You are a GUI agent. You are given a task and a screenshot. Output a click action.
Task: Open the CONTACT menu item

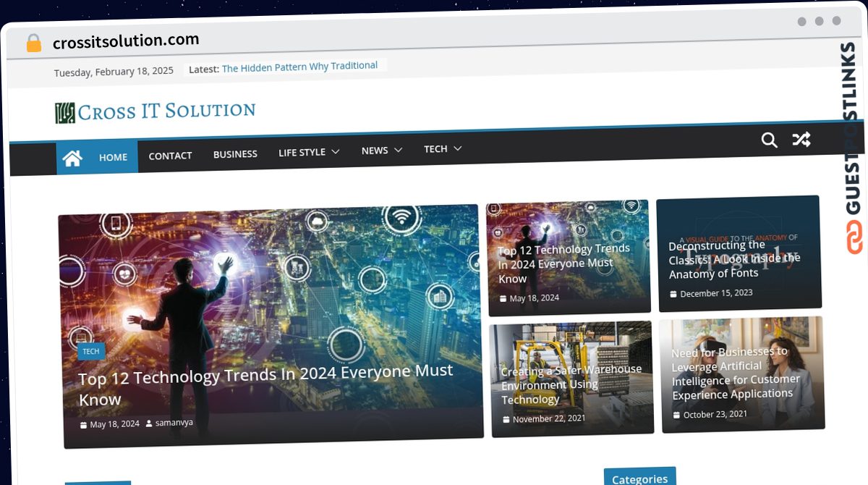(x=170, y=156)
